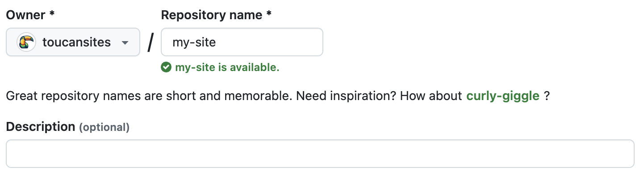The image size is (644, 176).
Task: Click the required asterisk next to Owner
Action: tap(52, 14)
